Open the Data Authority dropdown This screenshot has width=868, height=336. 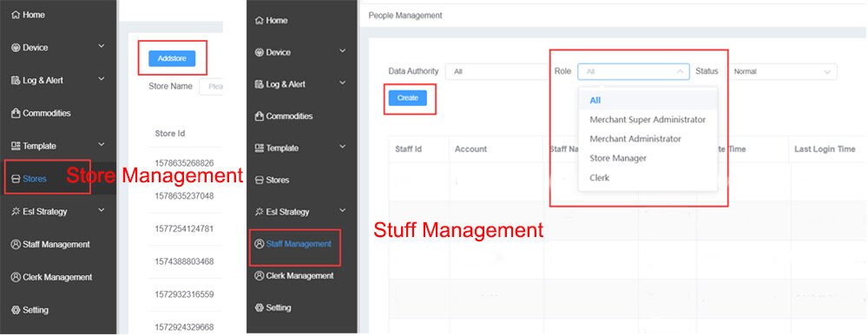pyautogui.click(x=496, y=71)
